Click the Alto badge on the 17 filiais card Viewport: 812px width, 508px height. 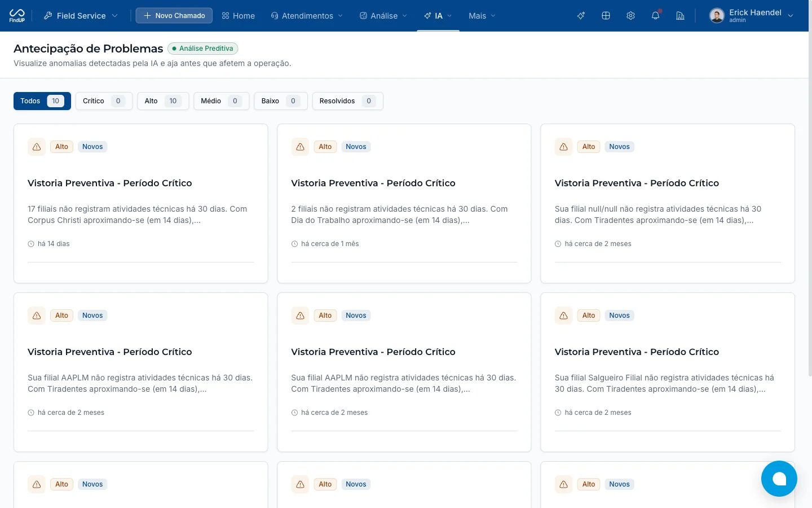tap(62, 147)
